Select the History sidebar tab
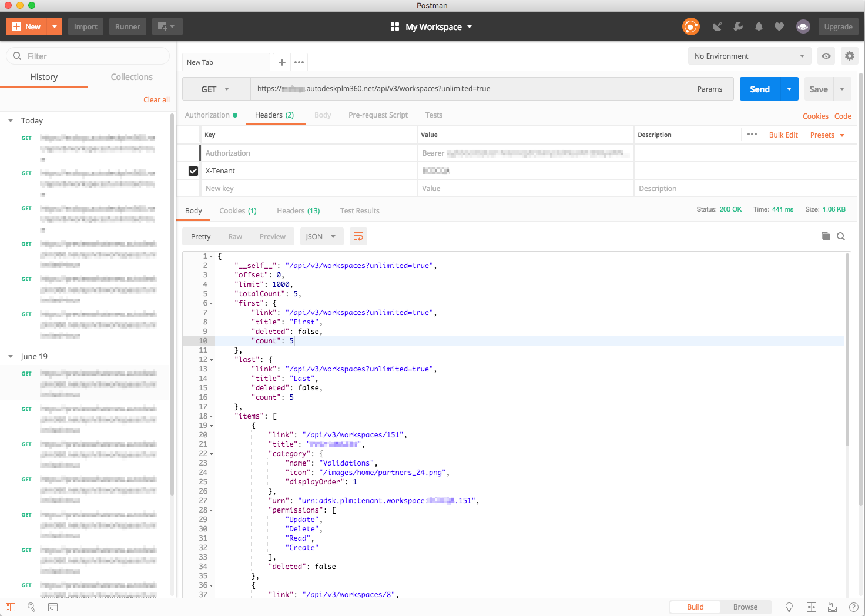Screen dimensions: 865x616 point(44,77)
